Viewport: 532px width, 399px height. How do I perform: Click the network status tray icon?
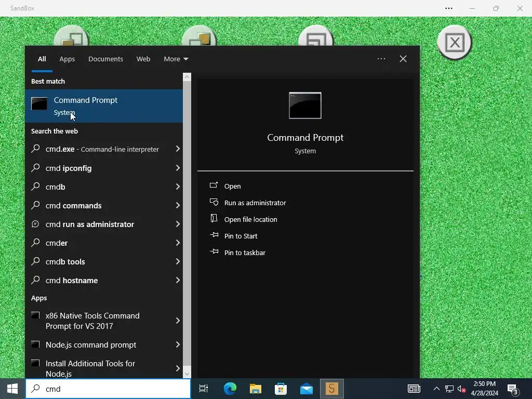tap(449, 389)
